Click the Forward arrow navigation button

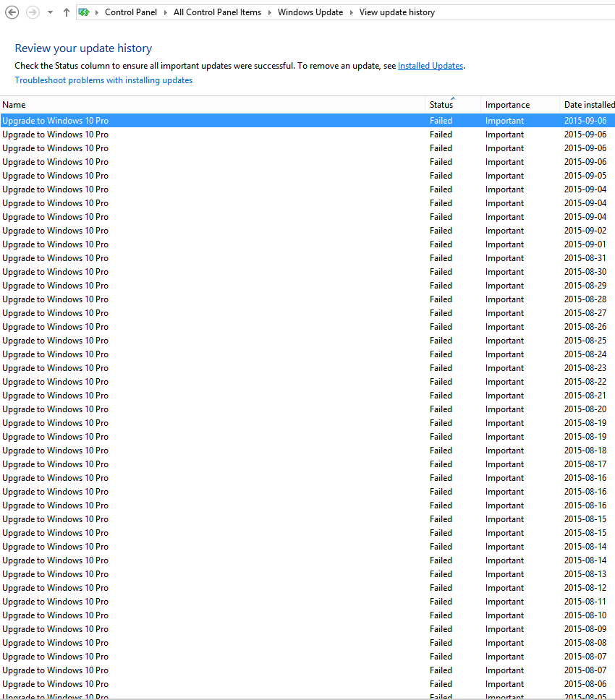point(33,12)
